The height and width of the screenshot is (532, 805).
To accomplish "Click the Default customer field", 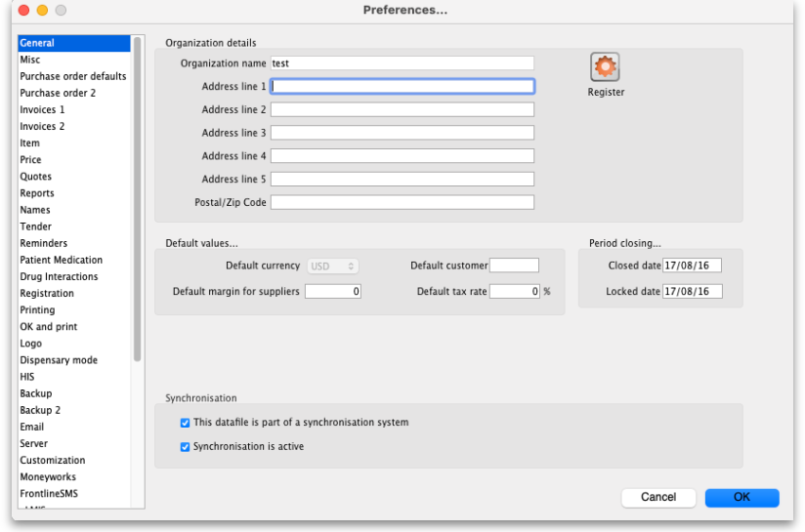I will pyautogui.click(x=514, y=266).
